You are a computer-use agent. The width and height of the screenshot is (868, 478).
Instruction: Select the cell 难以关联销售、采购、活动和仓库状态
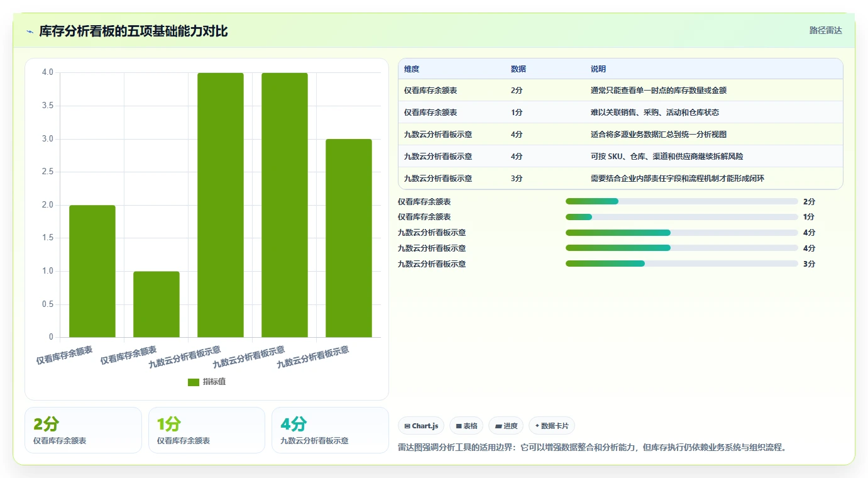655,113
